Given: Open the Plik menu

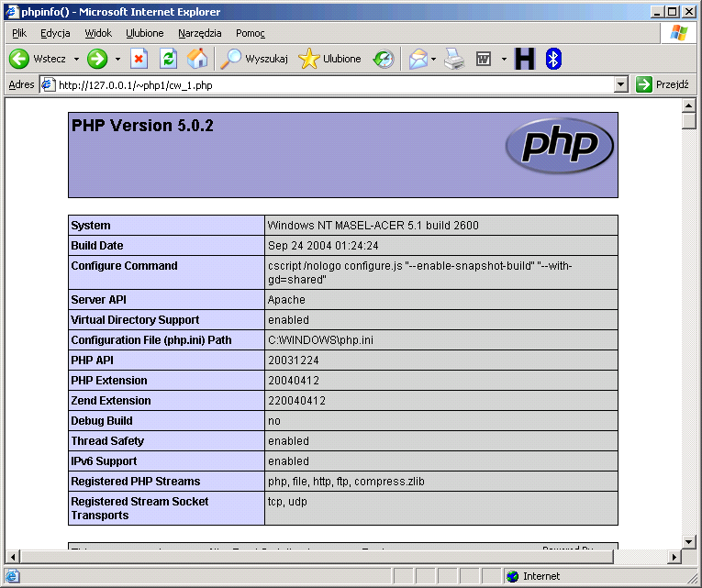Looking at the screenshot, I should [x=19, y=33].
